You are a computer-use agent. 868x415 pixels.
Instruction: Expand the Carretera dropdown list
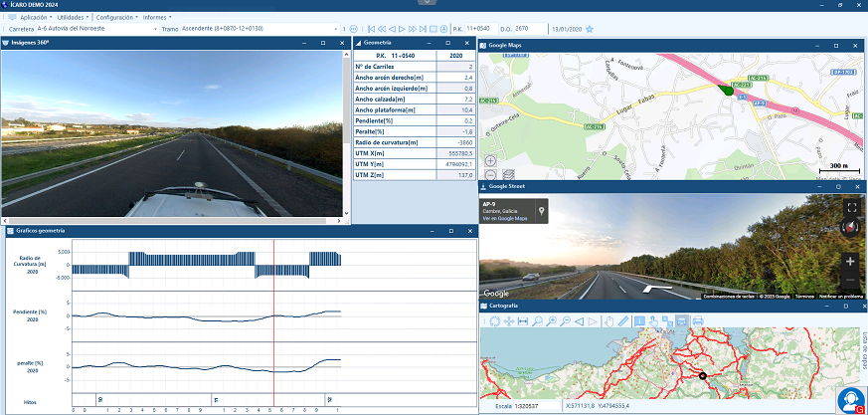point(153,29)
